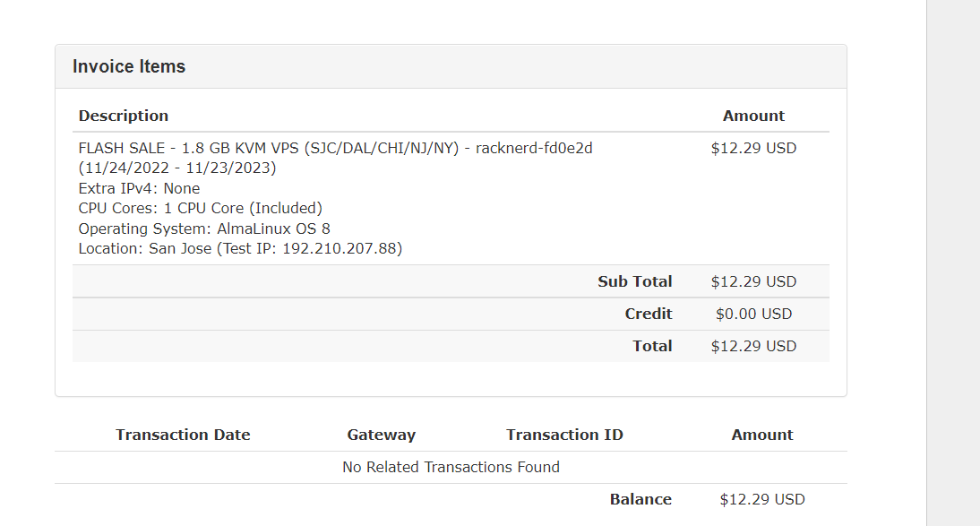Click the Total label
The image size is (980, 526).
tap(652, 346)
